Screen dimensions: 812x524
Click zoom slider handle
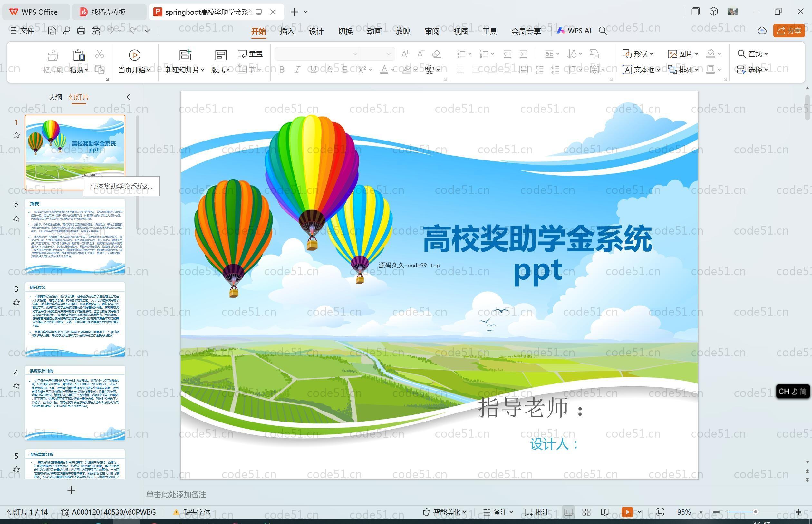756,512
